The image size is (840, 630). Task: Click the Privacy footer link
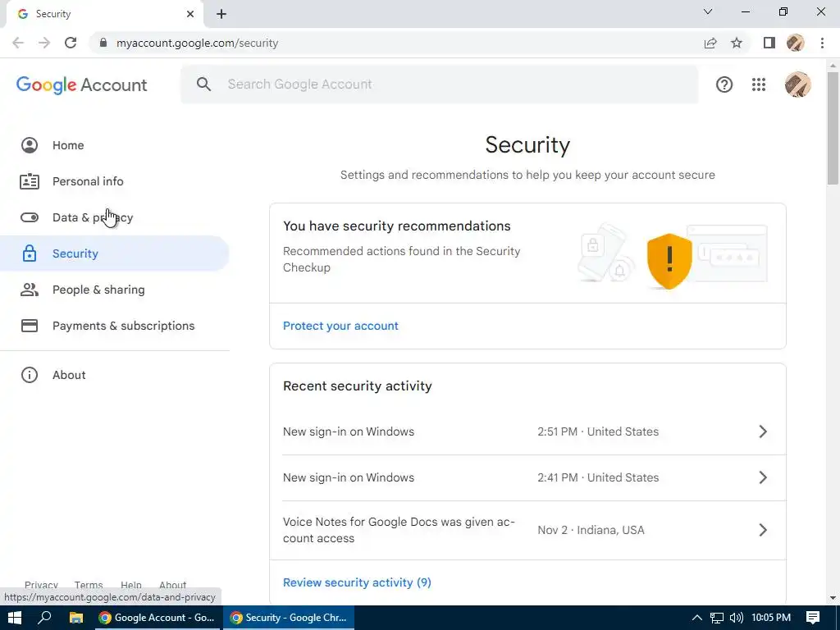pos(41,585)
